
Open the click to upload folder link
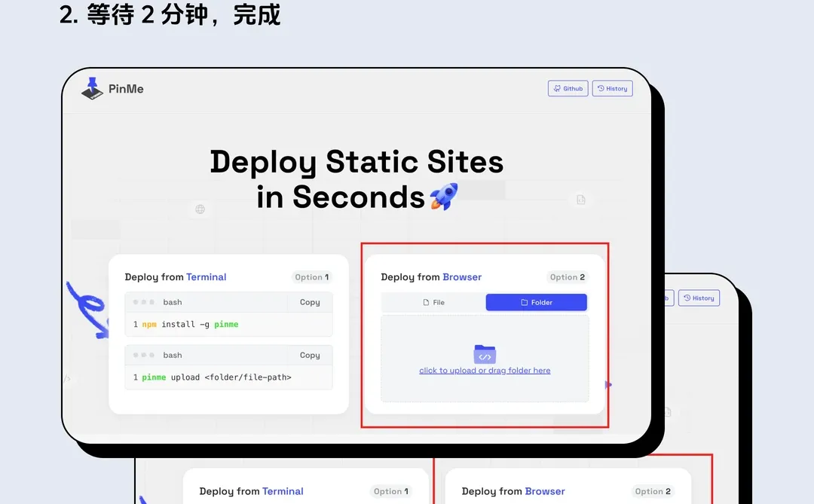pos(484,370)
